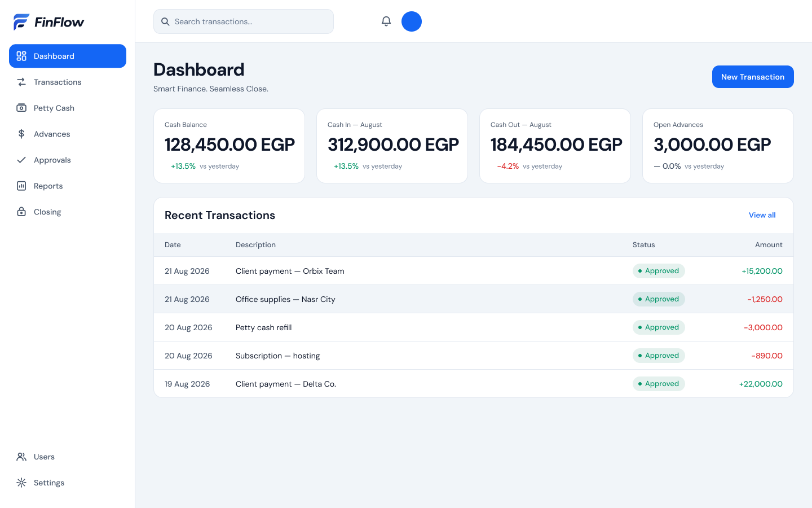Click the Users people icon
This screenshot has width=812, height=508.
click(21, 457)
